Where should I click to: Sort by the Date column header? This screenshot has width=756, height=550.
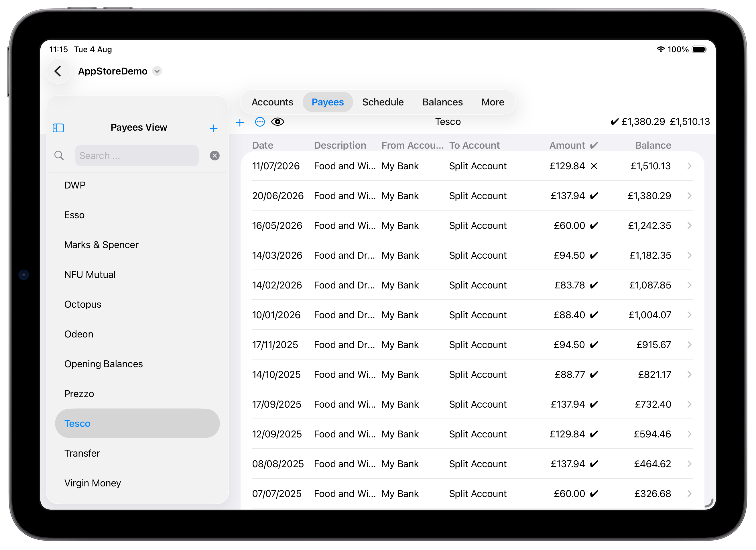pyautogui.click(x=263, y=145)
